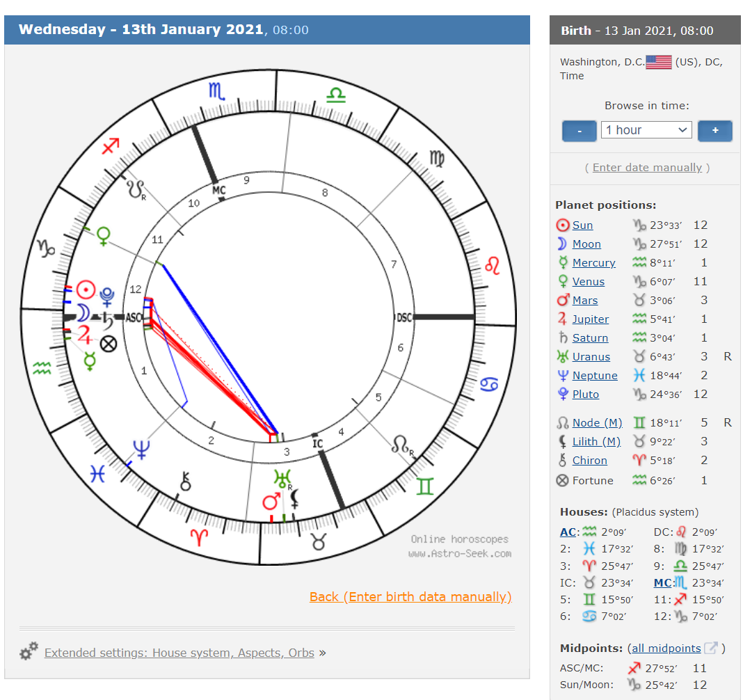Image resolution: width=743 pixels, height=700 pixels.
Task: Click the Neptune trident inside the chart wheel
Action: (x=141, y=450)
